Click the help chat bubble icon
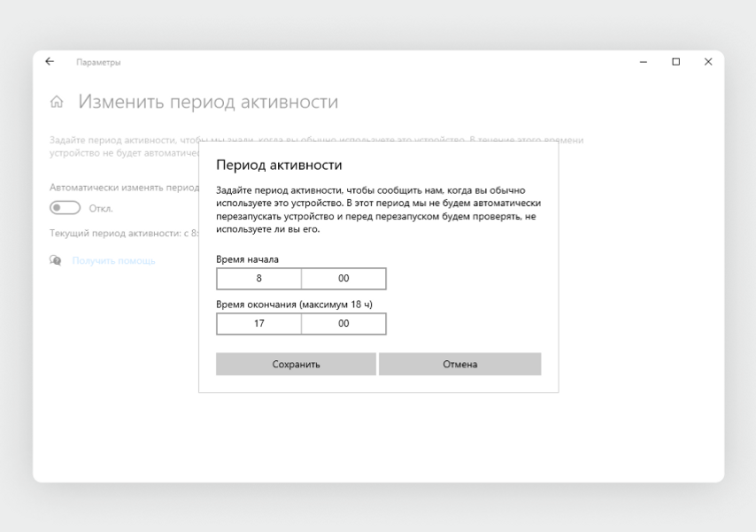The width and height of the screenshot is (756, 532). (x=56, y=260)
